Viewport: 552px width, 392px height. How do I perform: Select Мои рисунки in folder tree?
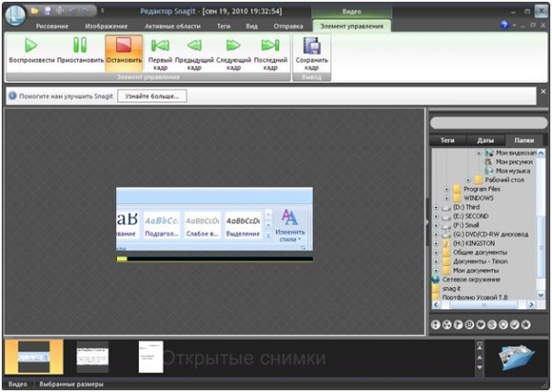514,162
